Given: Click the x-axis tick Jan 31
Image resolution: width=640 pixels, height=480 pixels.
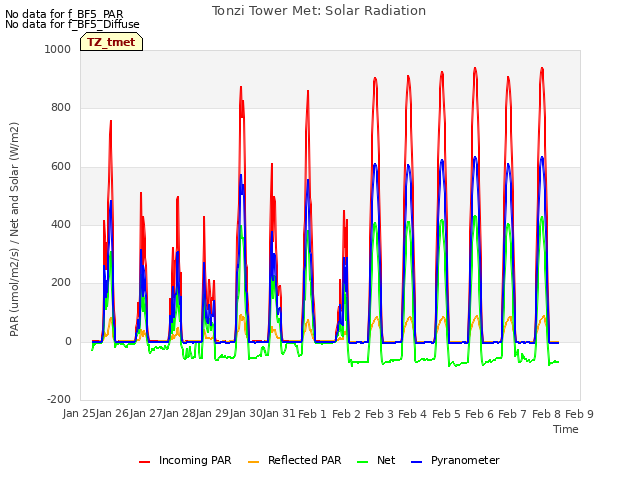Looking at the screenshot, I should click(x=279, y=414).
